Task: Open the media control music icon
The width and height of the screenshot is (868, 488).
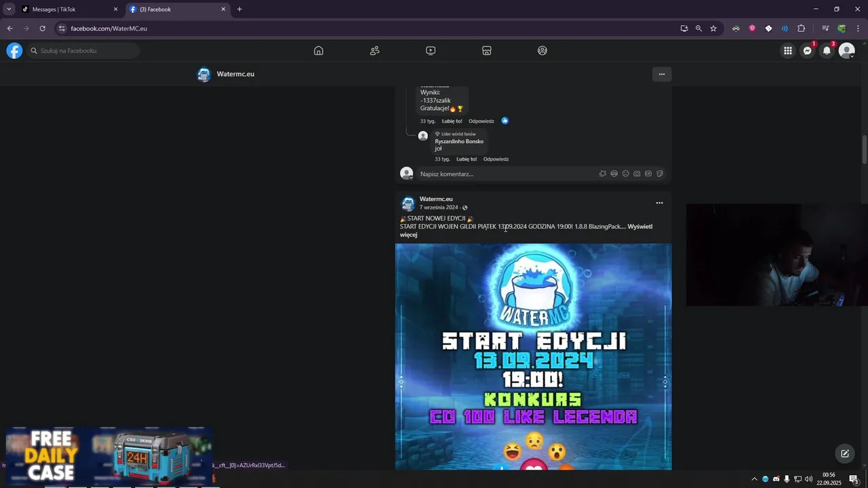Action: 825,28
